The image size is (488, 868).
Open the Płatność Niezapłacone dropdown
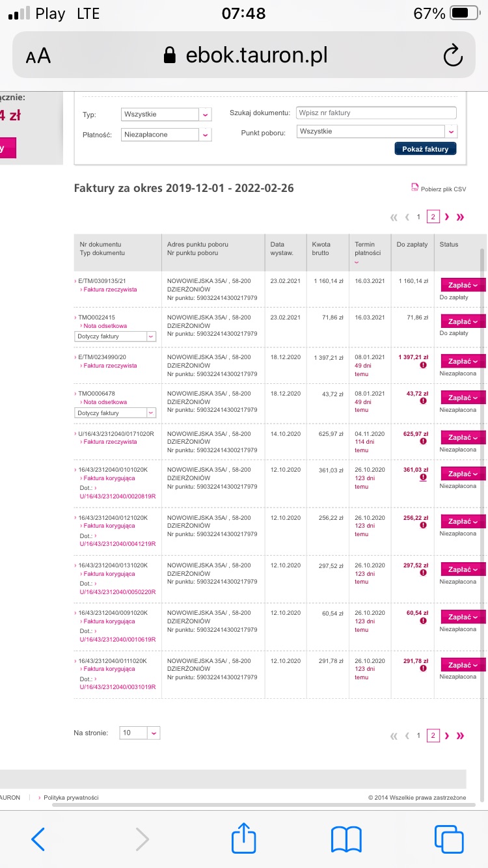point(167,135)
